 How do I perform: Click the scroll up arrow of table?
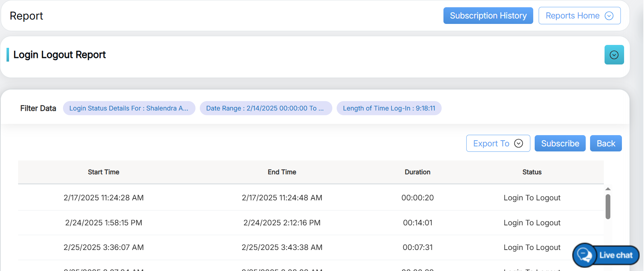608,189
